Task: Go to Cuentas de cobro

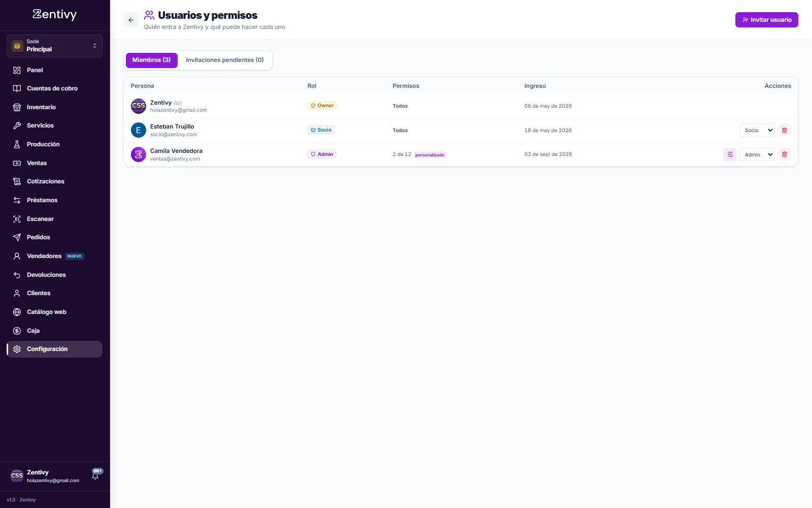Action: tap(55, 88)
